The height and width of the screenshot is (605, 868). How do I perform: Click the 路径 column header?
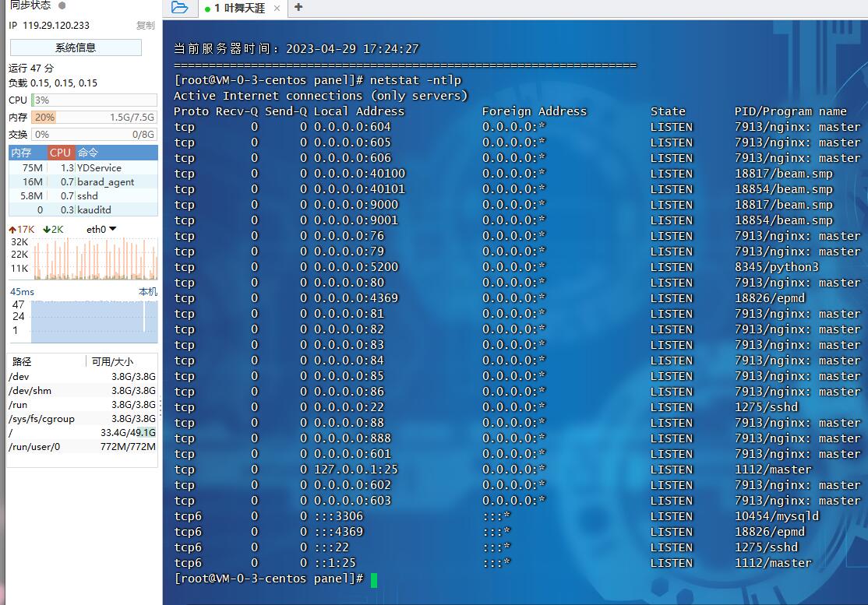47,361
